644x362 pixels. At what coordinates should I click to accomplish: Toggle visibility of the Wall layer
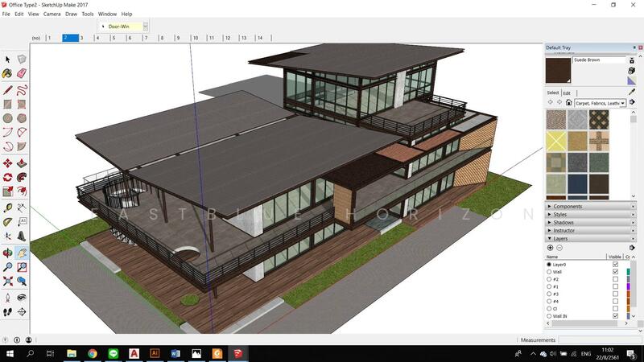click(615, 272)
